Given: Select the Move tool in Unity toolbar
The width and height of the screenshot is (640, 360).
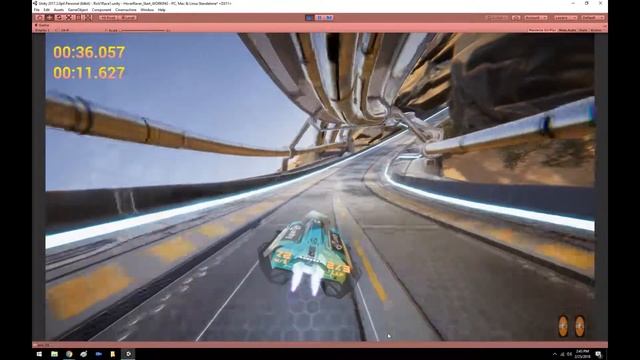Looking at the screenshot, I should [49, 18].
